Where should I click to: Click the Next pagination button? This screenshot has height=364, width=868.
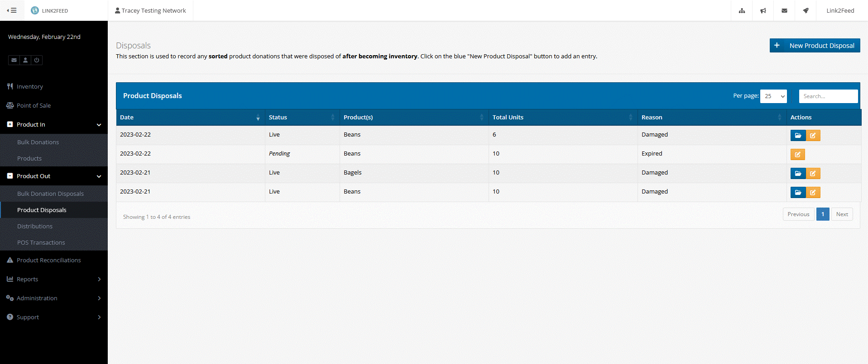[x=842, y=214]
